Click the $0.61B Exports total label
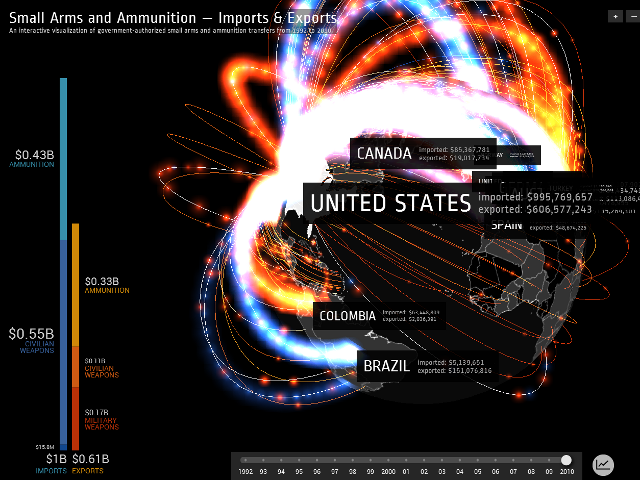 pyautogui.click(x=92, y=462)
